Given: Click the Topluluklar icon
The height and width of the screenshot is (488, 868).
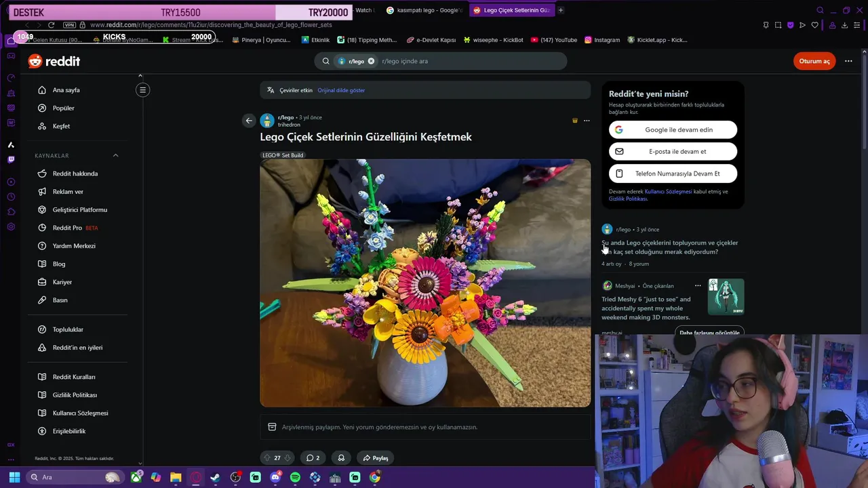Looking at the screenshot, I should (x=42, y=329).
